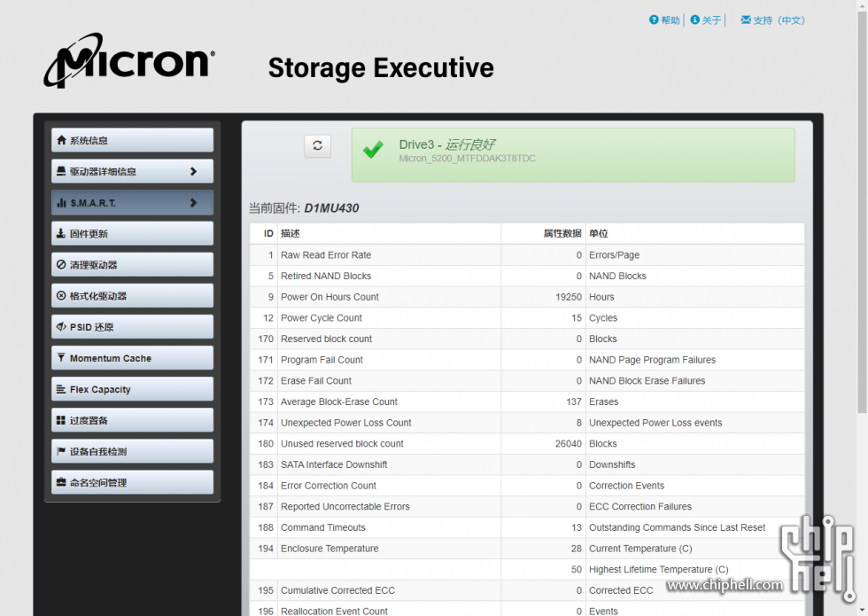Select the Unexpected Power Loss Count row

pos(527,423)
